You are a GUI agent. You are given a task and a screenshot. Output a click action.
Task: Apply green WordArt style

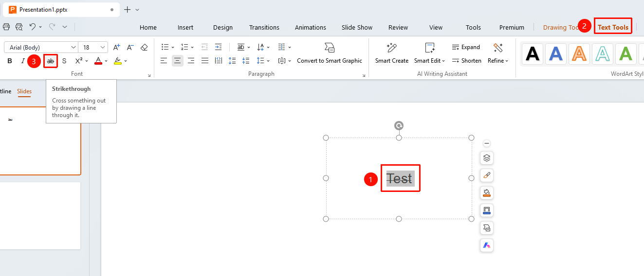pos(626,54)
